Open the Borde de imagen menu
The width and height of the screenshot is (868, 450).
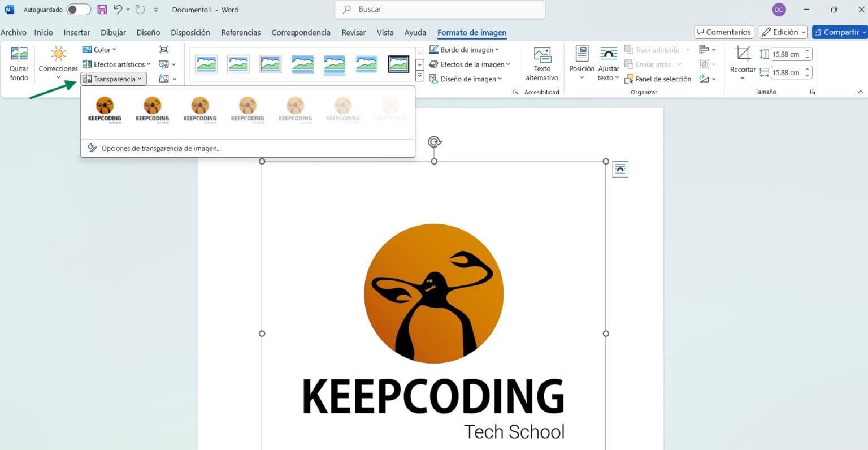[x=465, y=49]
